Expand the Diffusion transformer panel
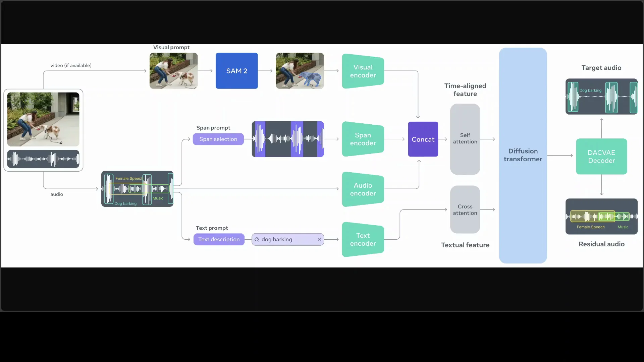Screen dimensions: 644x362 (x=523, y=155)
